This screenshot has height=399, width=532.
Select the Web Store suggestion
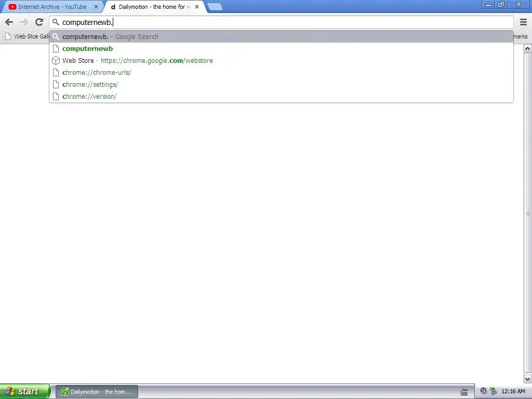281,60
